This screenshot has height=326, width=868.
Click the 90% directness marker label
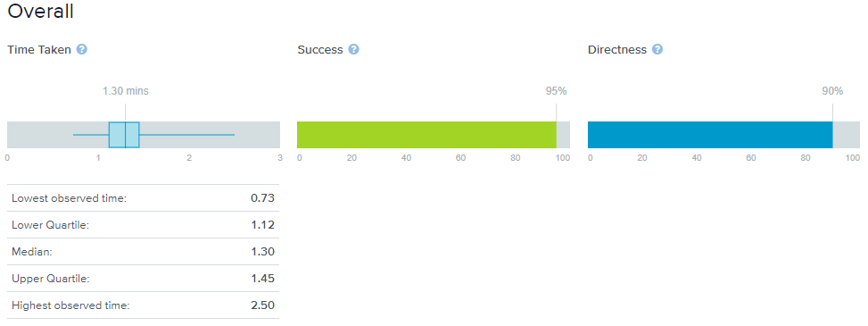click(832, 91)
